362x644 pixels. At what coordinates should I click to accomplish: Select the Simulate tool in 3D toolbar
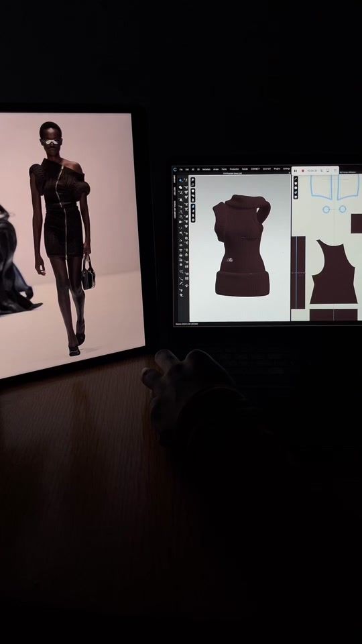pyautogui.click(x=180, y=180)
